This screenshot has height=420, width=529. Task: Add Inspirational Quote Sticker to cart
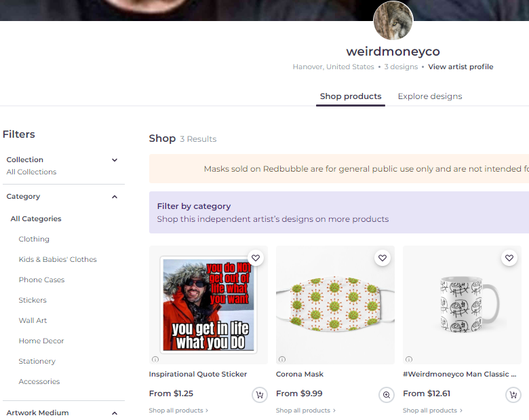point(260,395)
